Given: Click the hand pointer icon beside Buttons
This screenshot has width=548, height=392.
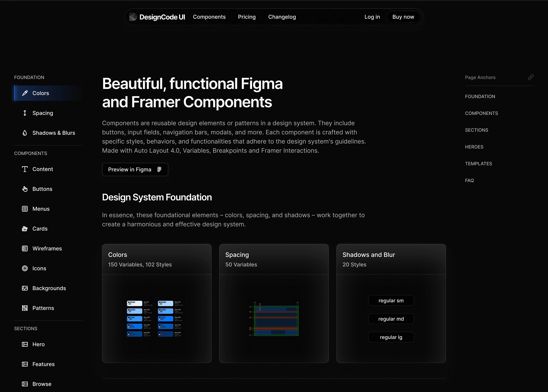Looking at the screenshot, I should (x=25, y=189).
